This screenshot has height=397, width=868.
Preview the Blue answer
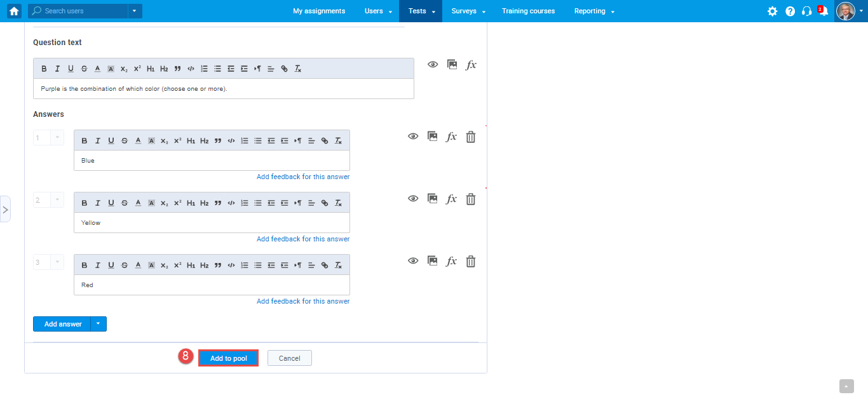click(x=413, y=136)
